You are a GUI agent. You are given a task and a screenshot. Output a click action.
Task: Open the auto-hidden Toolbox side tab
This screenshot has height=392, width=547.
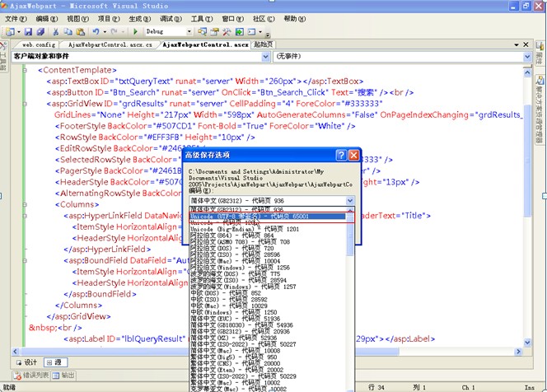coord(3,56)
